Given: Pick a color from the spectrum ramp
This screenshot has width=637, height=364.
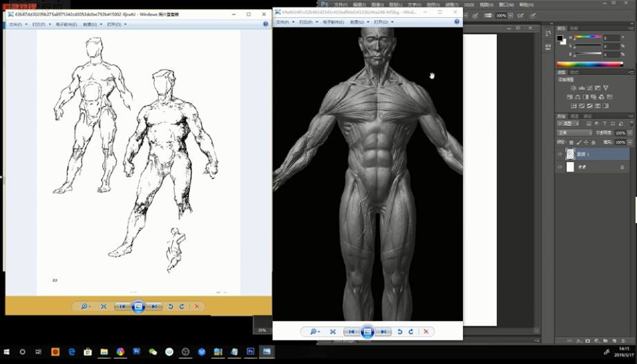Looking at the screenshot, I should click(x=589, y=64).
